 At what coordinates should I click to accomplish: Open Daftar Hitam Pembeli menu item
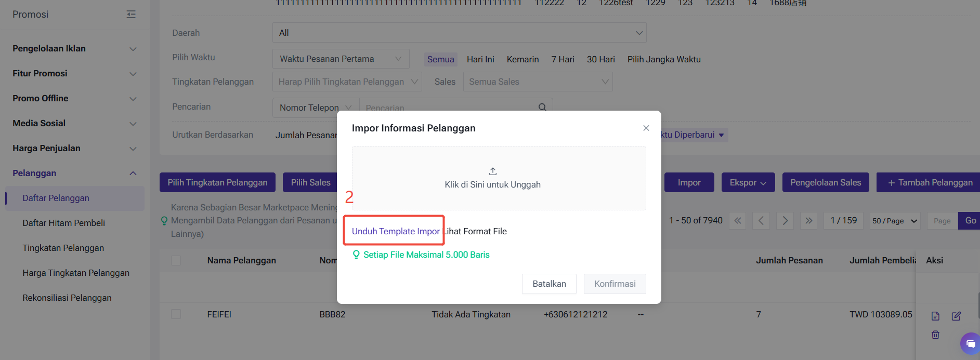(x=63, y=223)
